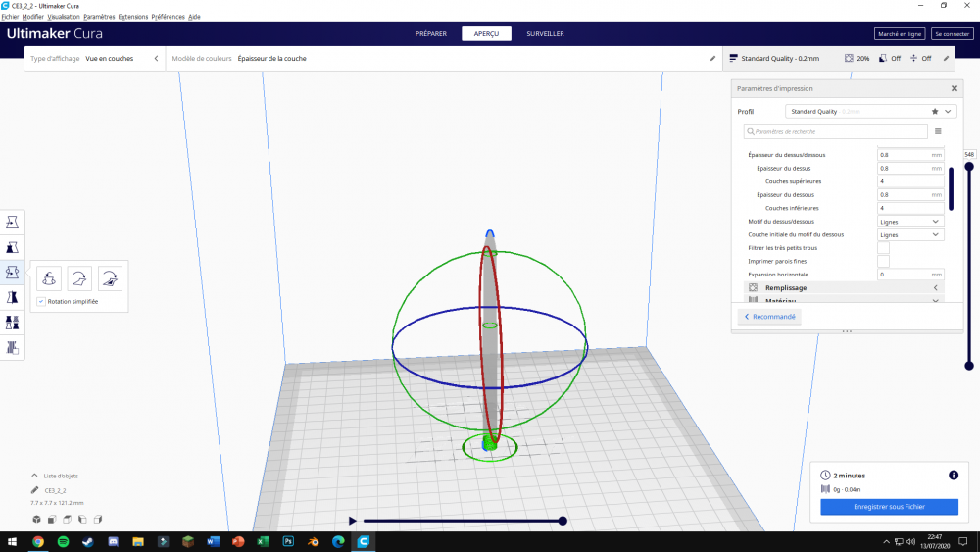Click the Paramètres de recherche field
This screenshot has height=552, width=980.
[836, 131]
